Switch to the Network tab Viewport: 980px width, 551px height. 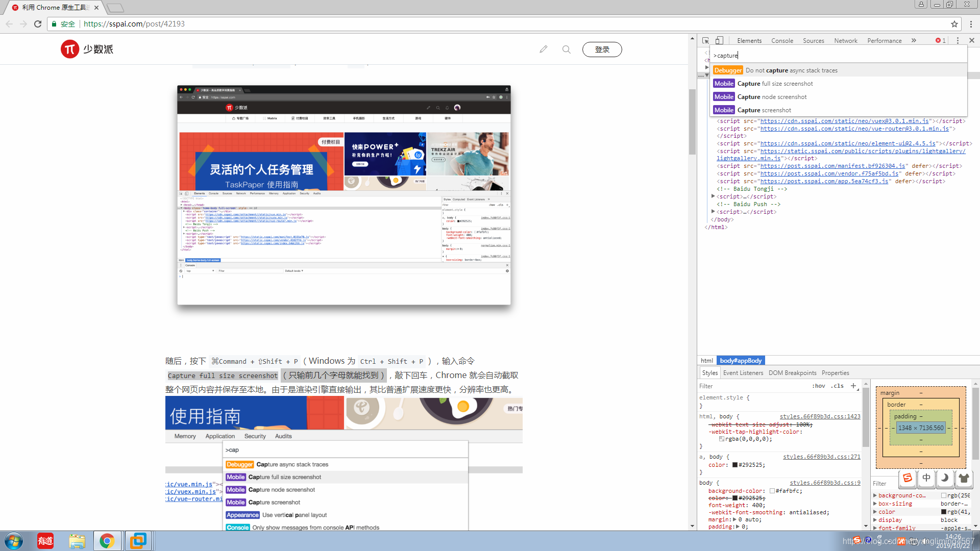click(x=845, y=40)
